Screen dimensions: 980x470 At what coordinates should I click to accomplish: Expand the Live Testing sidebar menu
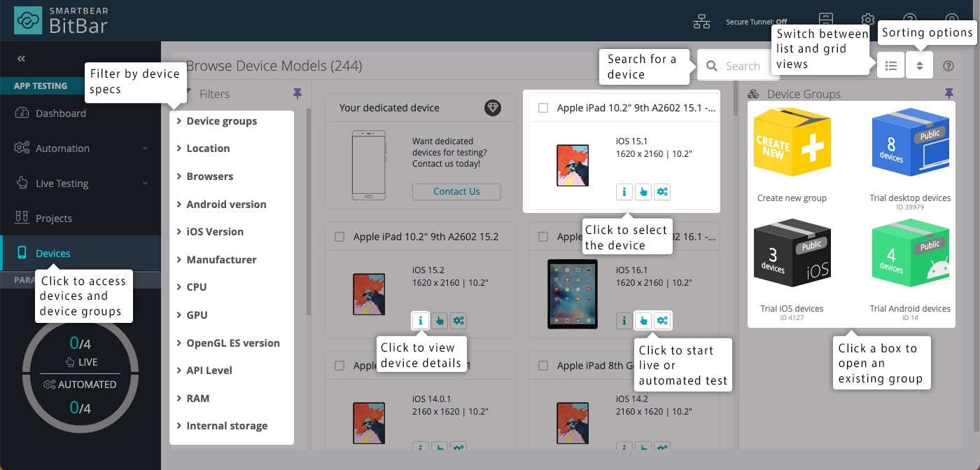coord(80,184)
